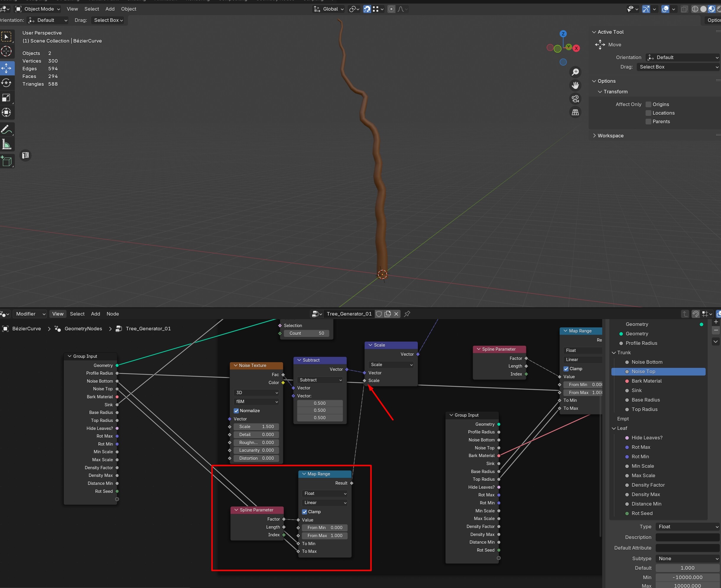This screenshot has width=721, height=588.
Task: Uncheck Normalize in Noise Texture node
Action: click(x=236, y=411)
